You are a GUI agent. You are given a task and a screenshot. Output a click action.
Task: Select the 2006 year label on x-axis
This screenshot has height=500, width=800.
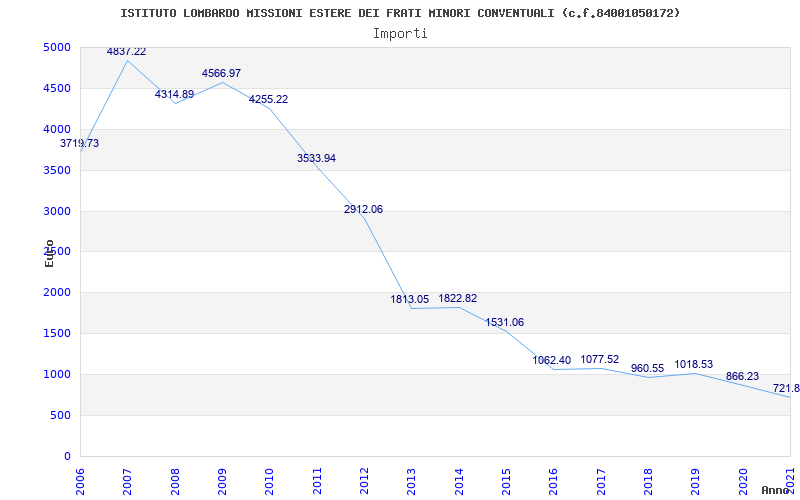click(x=81, y=481)
